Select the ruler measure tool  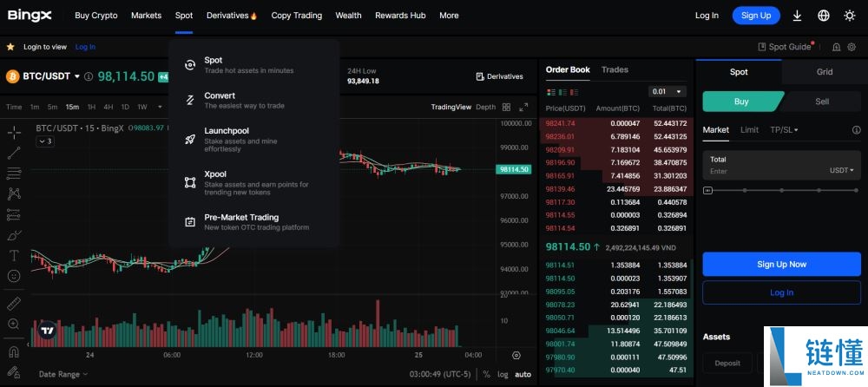click(x=15, y=304)
